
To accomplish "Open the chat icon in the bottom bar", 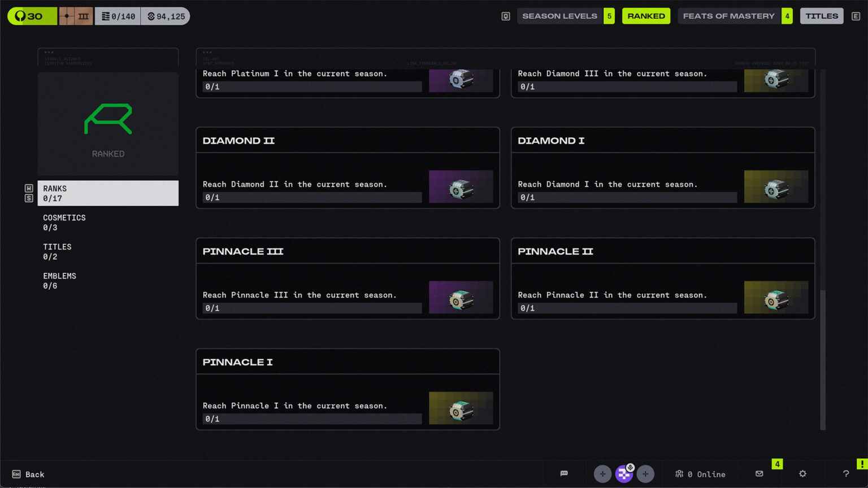I will tap(563, 474).
